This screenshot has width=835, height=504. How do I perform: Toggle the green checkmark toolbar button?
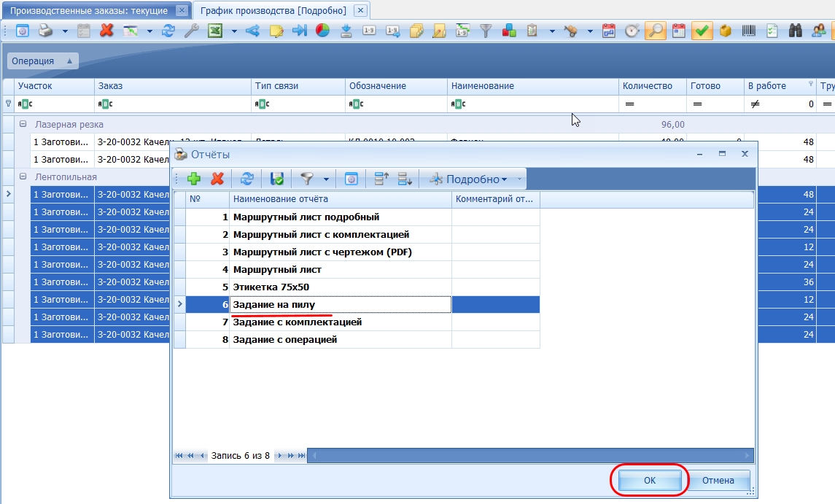[702, 31]
